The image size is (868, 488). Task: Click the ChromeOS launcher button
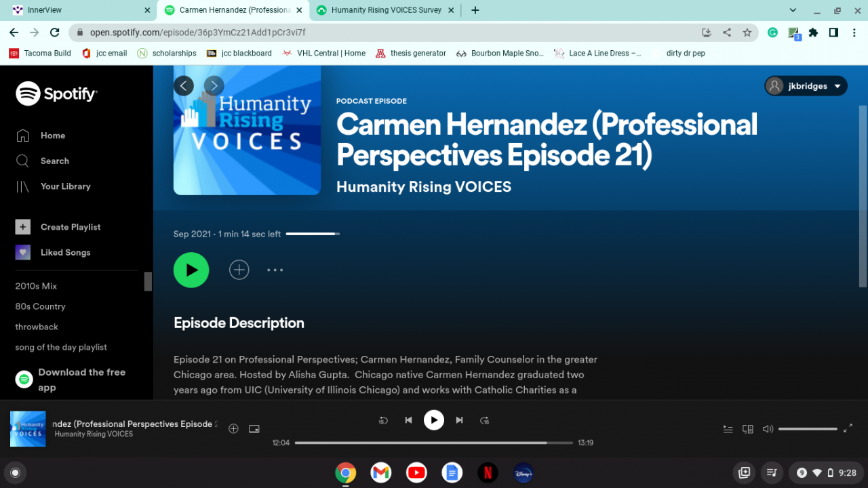click(16, 472)
